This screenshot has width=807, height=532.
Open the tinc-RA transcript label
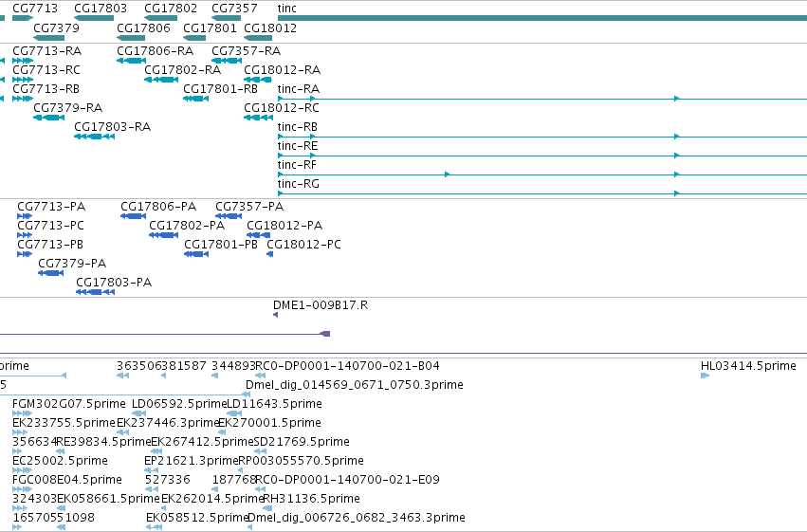299,89
